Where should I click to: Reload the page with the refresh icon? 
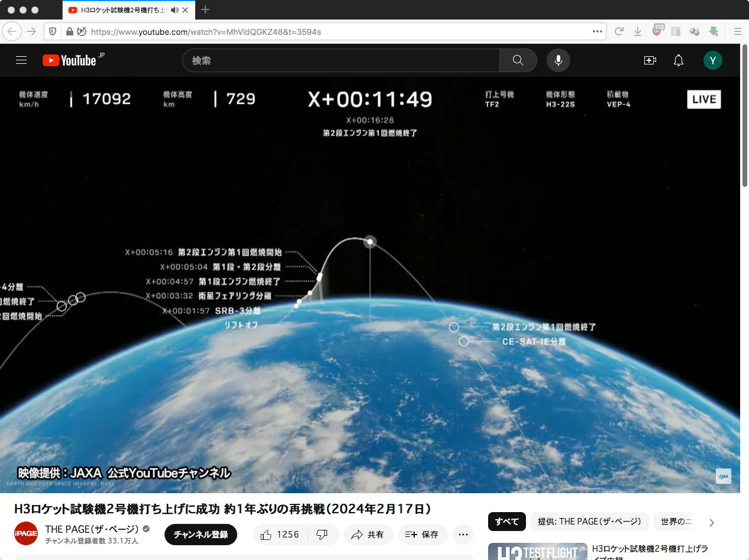click(x=619, y=31)
